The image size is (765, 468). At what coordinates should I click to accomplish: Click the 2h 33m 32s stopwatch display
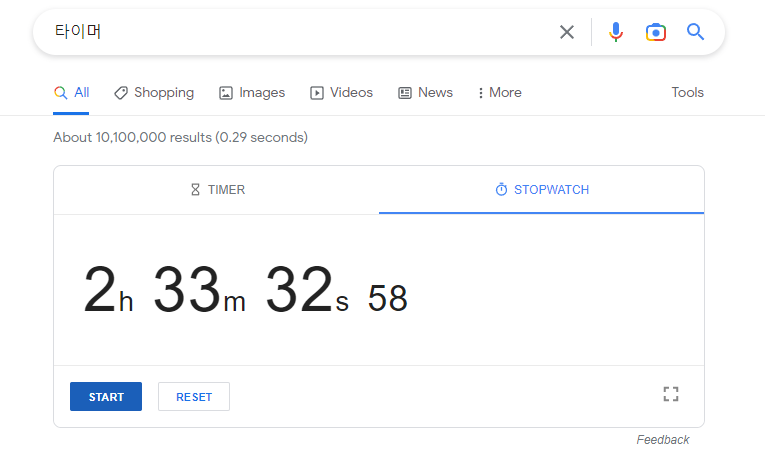tap(245, 290)
